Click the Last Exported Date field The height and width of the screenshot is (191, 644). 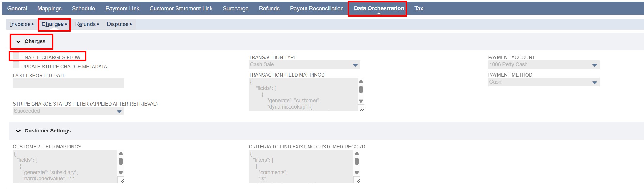[x=68, y=83]
